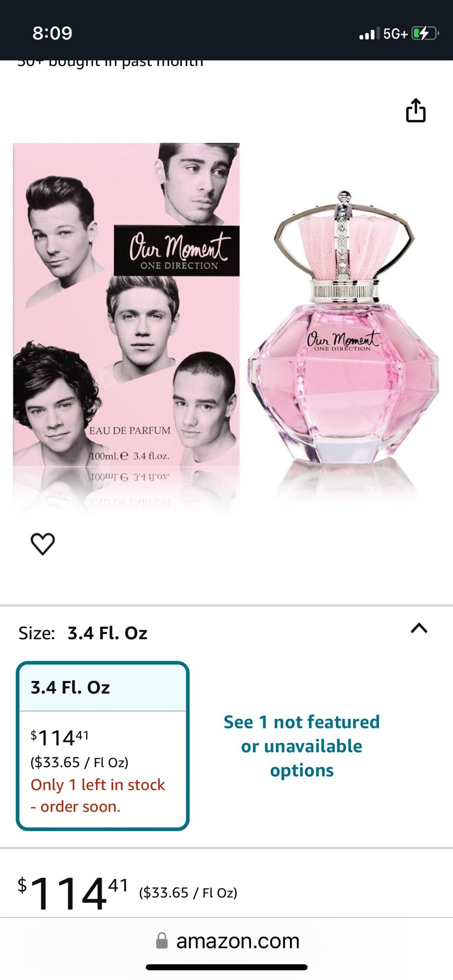Screen dimensions: 453x980
Task: Collapse the Size section with the chevron
Action: [419, 628]
